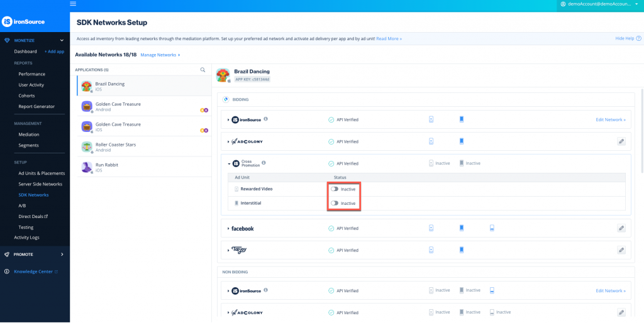The height and width of the screenshot is (323, 644).
Task: Click the pencil edit icon for Tapjoy
Action: 621,249
